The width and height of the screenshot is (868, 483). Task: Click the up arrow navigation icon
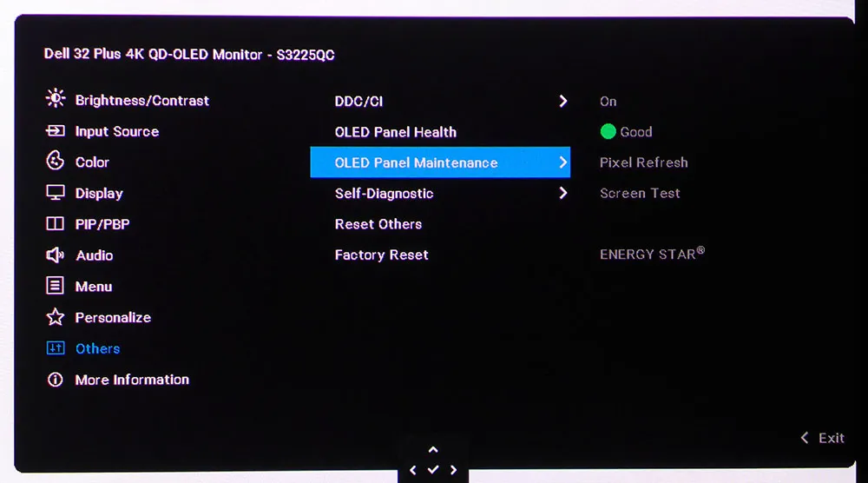[x=433, y=450]
